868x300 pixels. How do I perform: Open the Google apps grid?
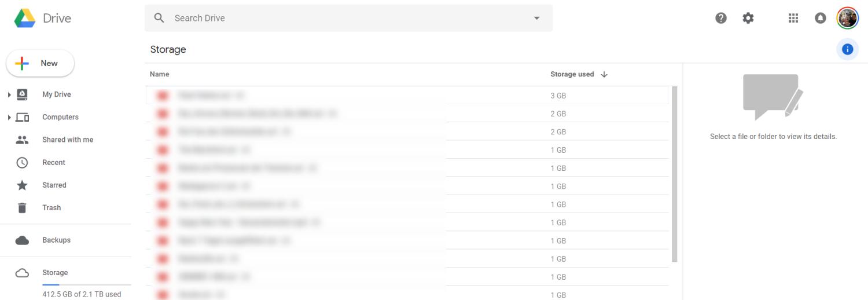pos(793,18)
